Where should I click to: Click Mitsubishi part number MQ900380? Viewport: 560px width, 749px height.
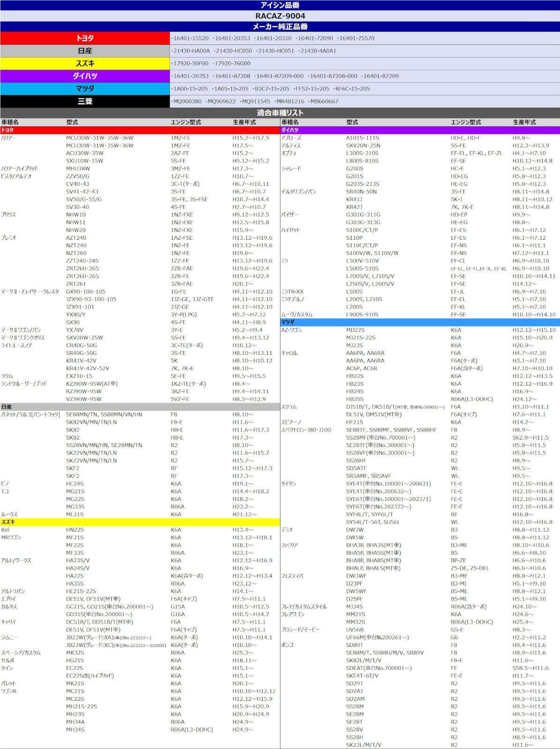187,102
